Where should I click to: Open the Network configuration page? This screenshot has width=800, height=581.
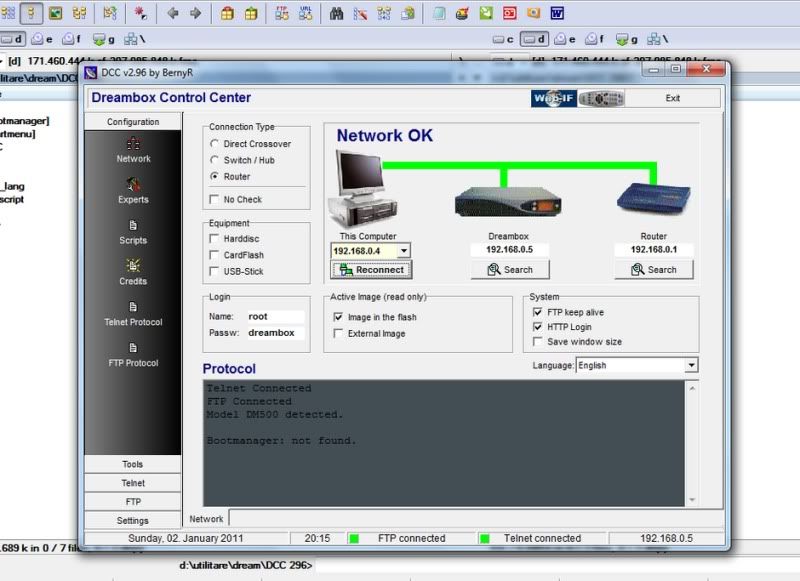coord(133,149)
